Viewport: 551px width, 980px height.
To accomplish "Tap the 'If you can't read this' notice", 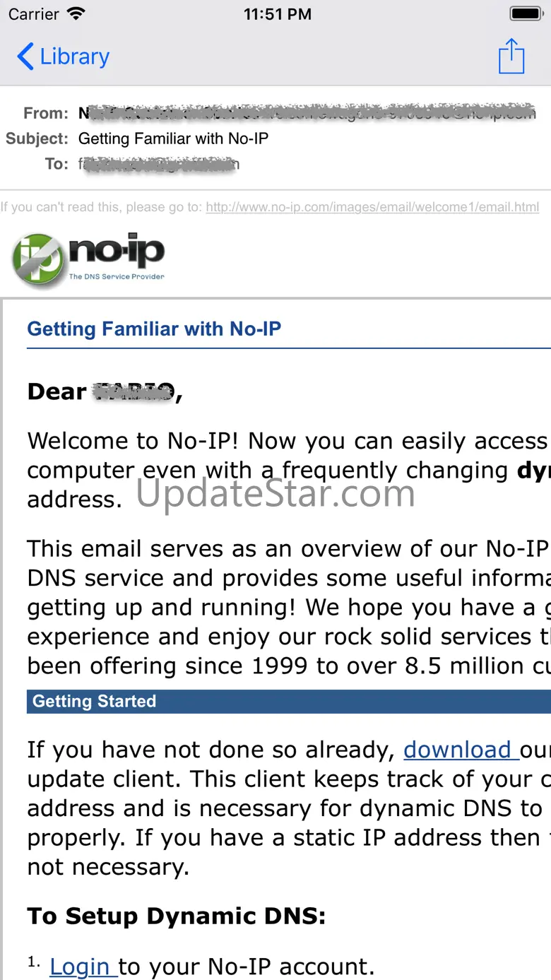I will [102, 207].
